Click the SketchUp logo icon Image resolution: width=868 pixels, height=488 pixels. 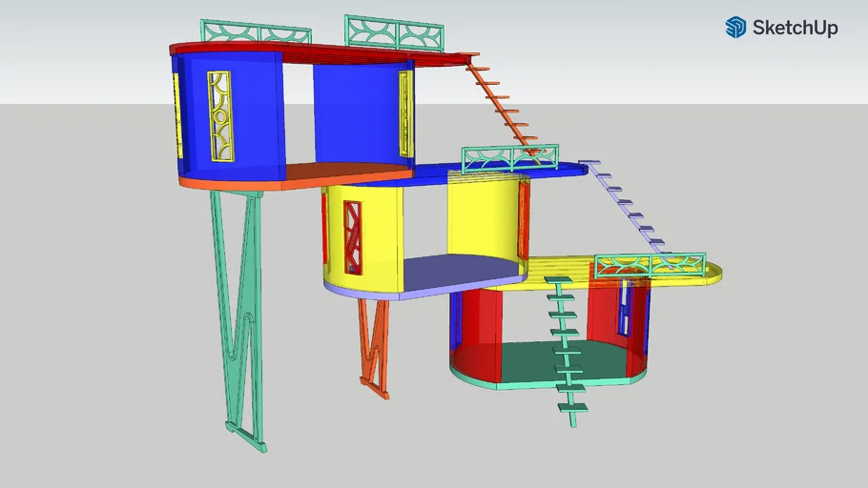click(x=735, y=28)
